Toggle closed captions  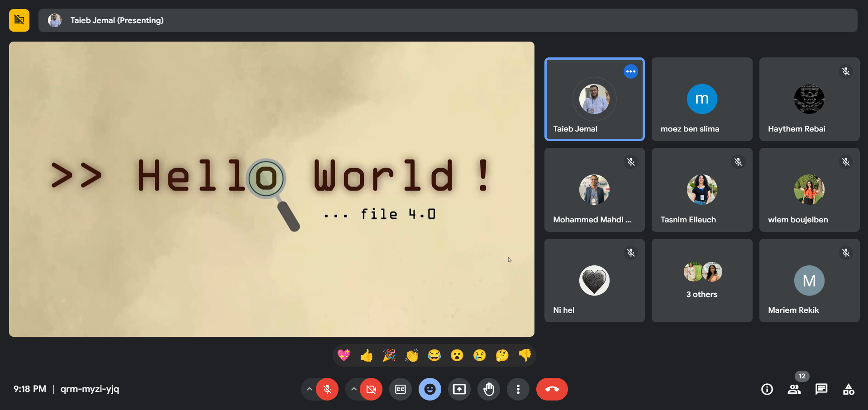(x=401, y=389)
